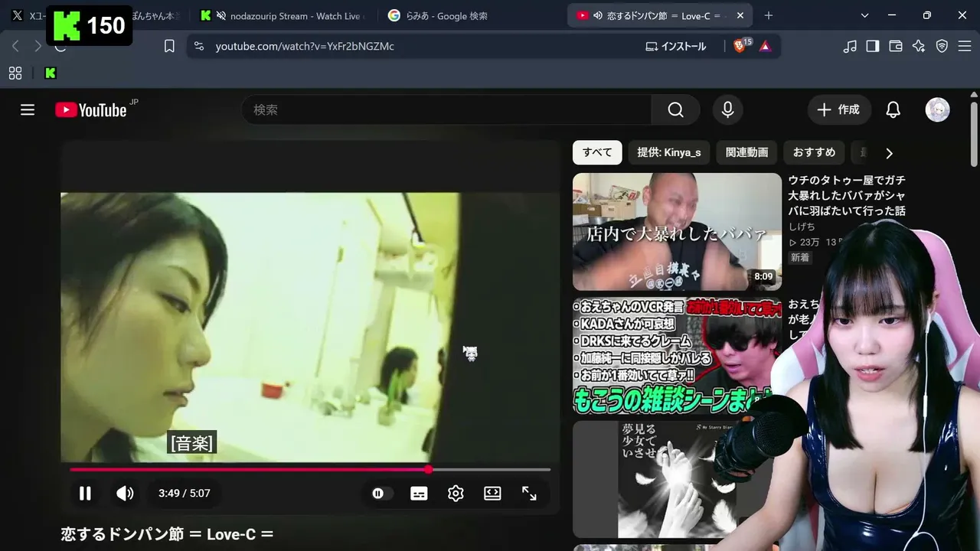Click the YouTube search magnifier button
The width and height of the screenshot is (980, 551).
[x=675, y=110]
